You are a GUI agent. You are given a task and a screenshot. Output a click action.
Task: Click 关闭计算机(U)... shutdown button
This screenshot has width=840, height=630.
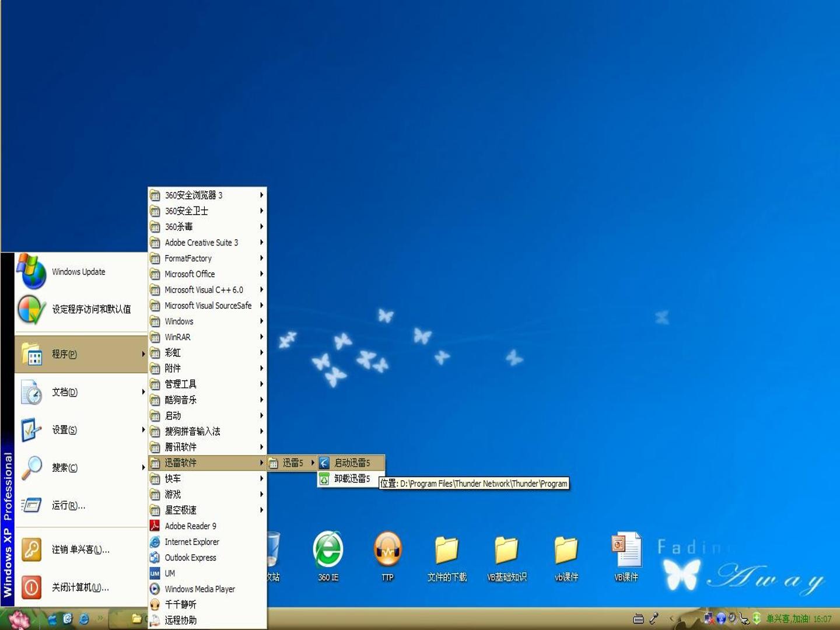(x=81, y=587)
